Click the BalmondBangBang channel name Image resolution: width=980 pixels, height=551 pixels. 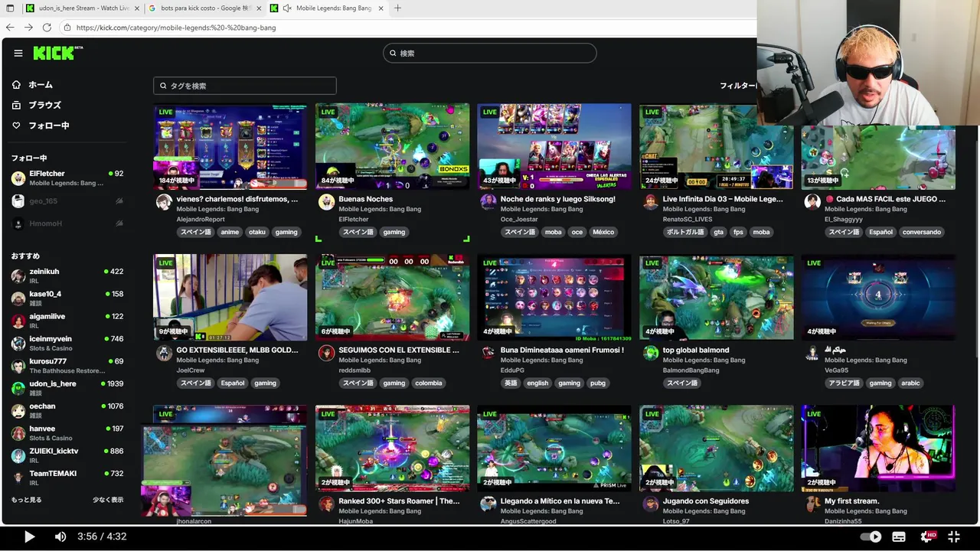click(691, 370)
